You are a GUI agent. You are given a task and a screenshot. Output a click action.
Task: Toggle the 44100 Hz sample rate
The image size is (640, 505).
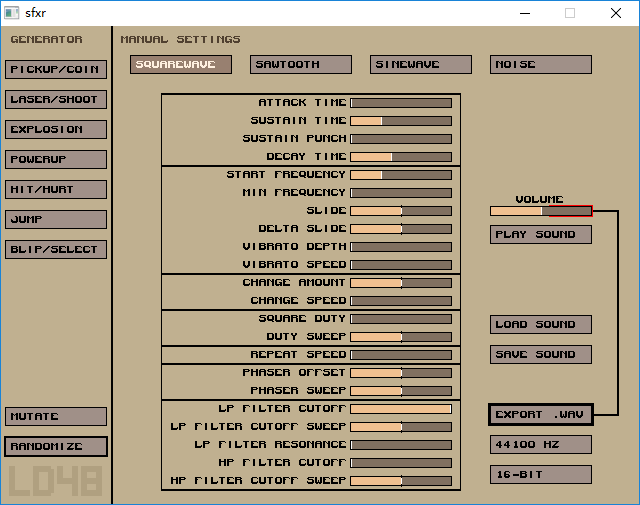coord(541,445)
